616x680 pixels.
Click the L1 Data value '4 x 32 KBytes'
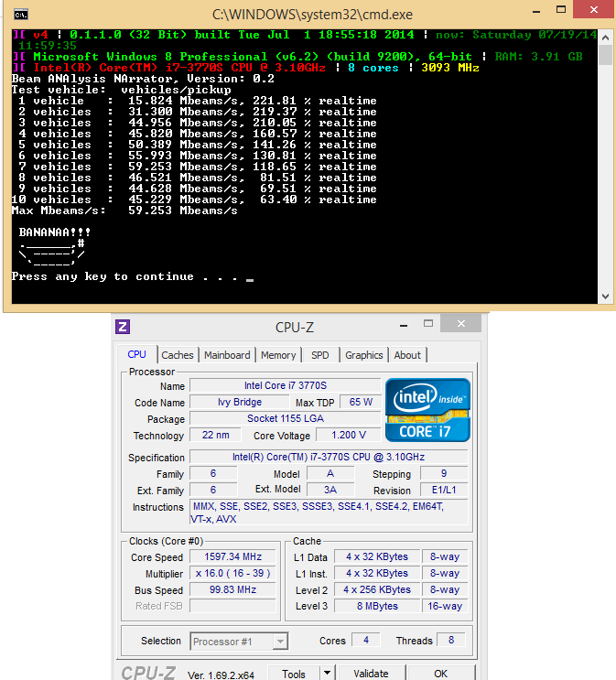[377, 556]
